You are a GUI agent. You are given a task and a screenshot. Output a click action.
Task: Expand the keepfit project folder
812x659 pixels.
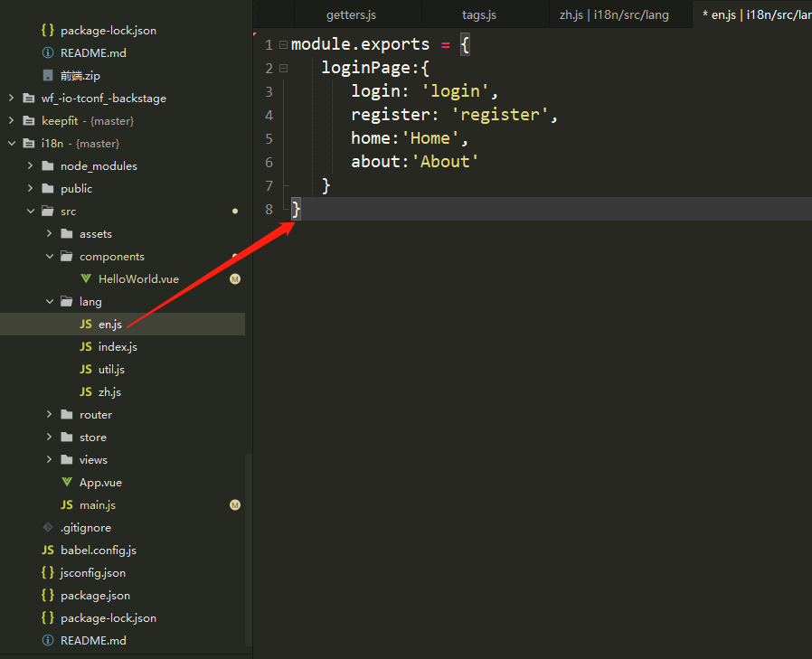pyautogui.click(x=11, y=121)
